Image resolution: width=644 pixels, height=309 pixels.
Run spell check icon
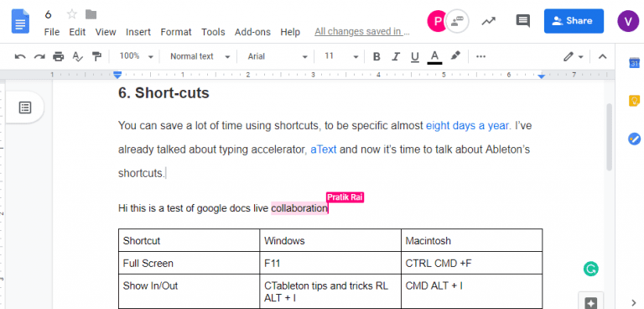pos(78,57)
